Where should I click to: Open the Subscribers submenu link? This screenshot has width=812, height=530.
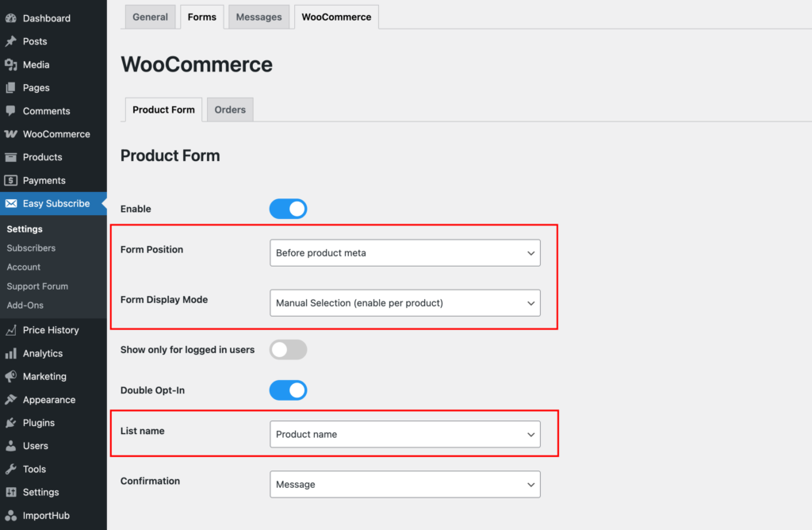(x=31, y=248)
